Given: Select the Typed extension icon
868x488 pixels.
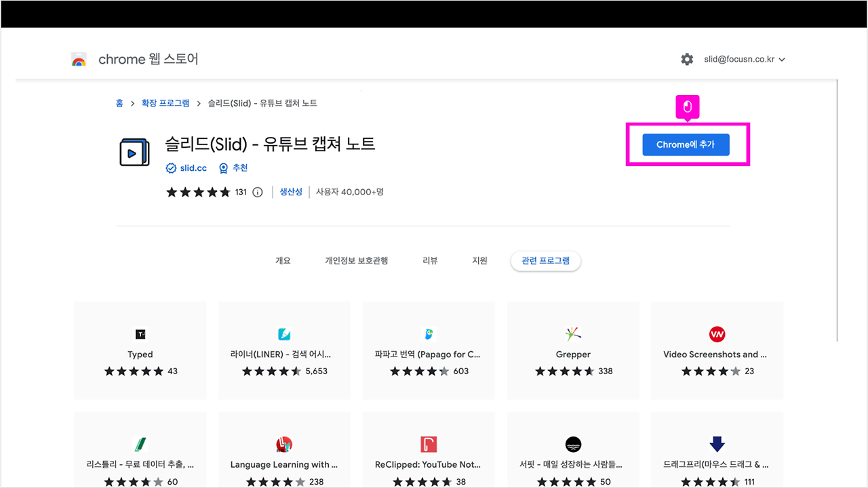Looking at the screenshot, I should [x=140, y=334].
